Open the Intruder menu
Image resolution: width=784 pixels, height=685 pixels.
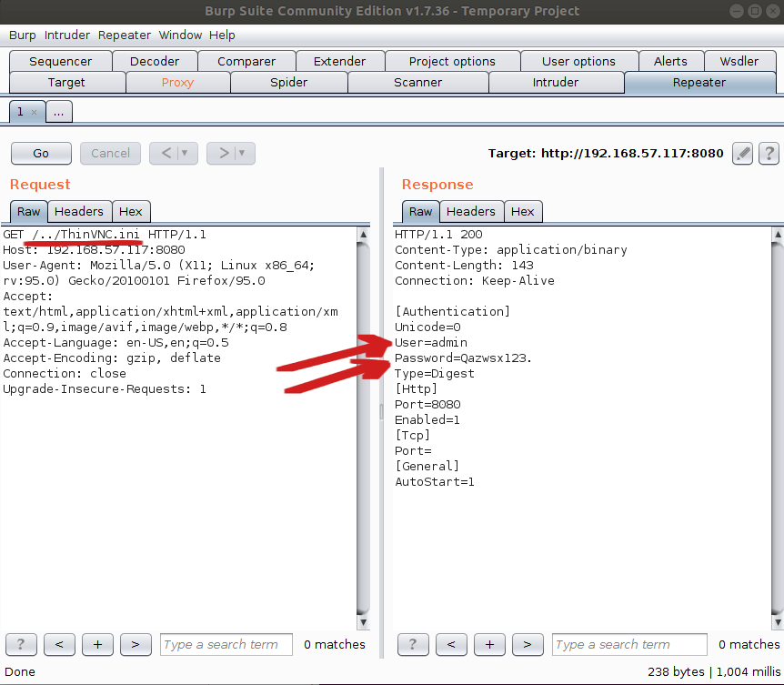click(x=67, y=35)
